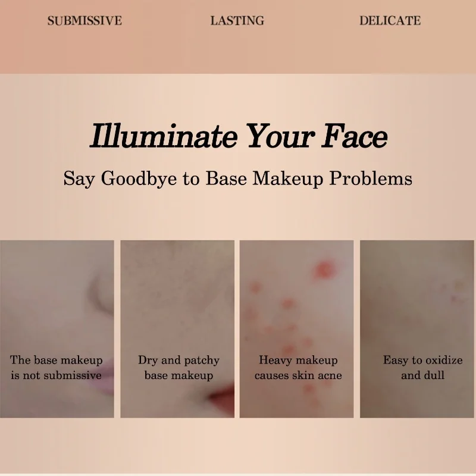476x476 pixels.
Task: Open the first skin thumbnail with nose
Action: click(57, 329)
